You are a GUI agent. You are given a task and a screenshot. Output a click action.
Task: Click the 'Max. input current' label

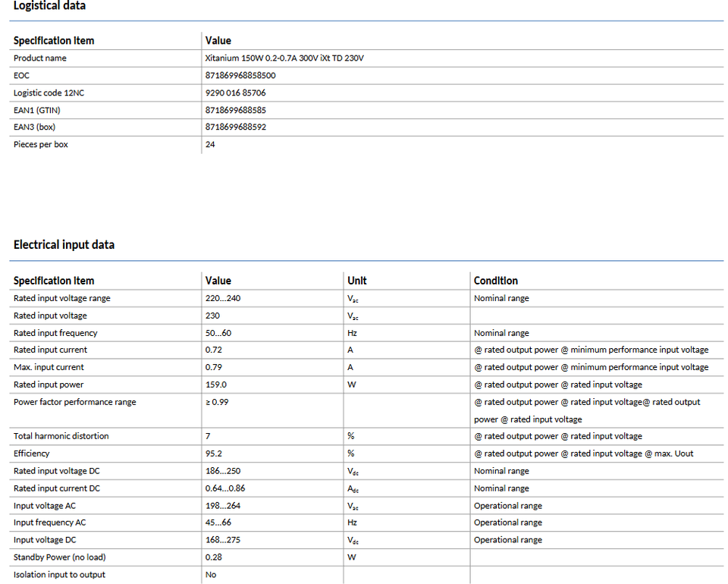(49, 367)
